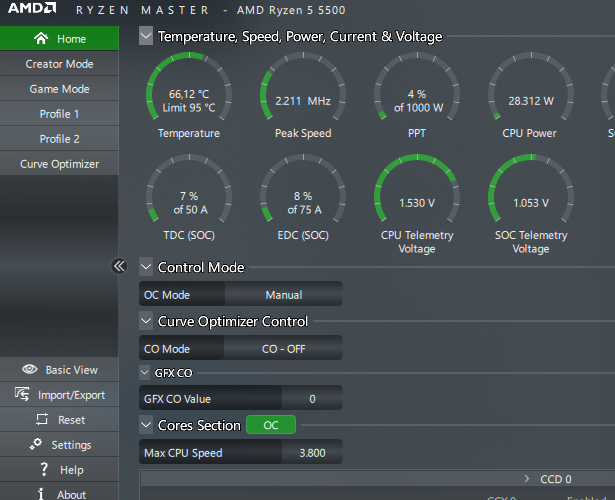Collapse sidebar with double chevron button

[x=119, y=266]
